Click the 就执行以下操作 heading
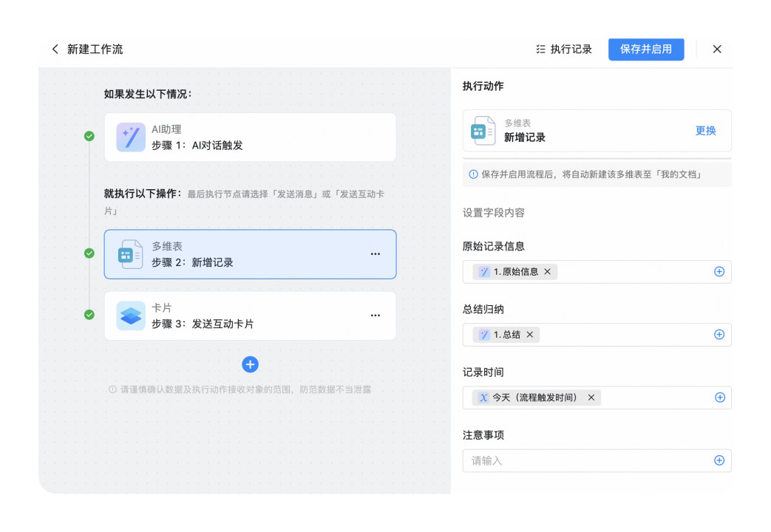The width and height of the screenshot is (771, 532). [143, 194]
